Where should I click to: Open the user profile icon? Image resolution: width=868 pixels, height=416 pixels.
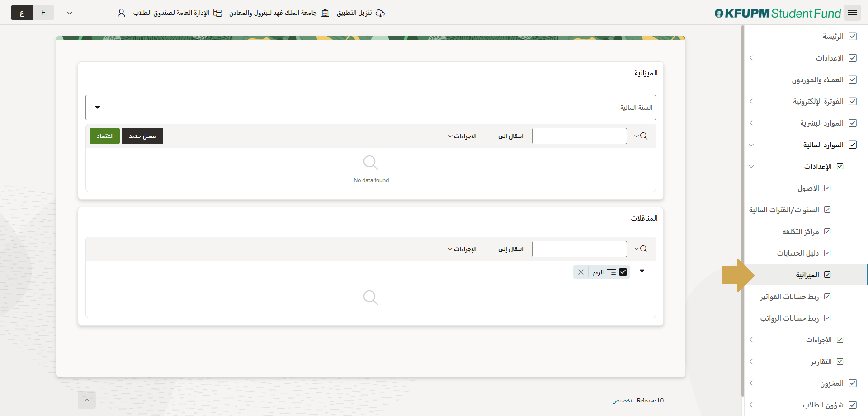point(121,13)
